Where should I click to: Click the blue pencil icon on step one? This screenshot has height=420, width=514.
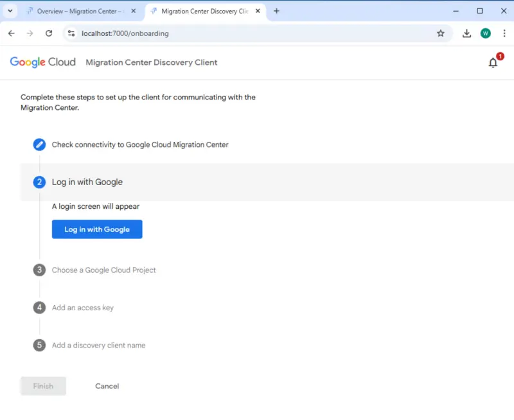tap(39, 144)
